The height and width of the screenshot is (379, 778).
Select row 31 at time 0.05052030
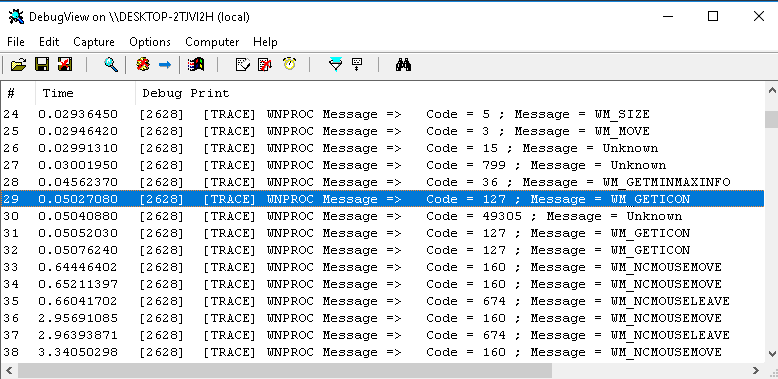coord(382,233)
